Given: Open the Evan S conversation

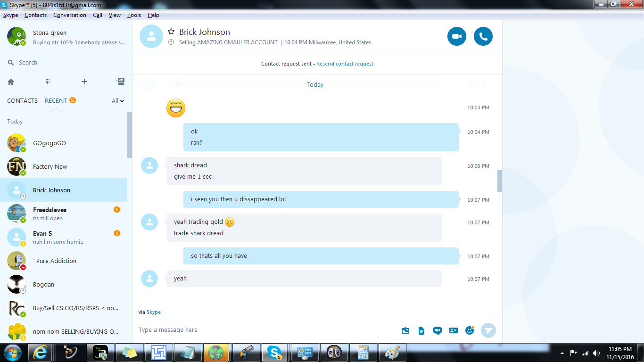Looking at the screenshot, I should (64, 237).
